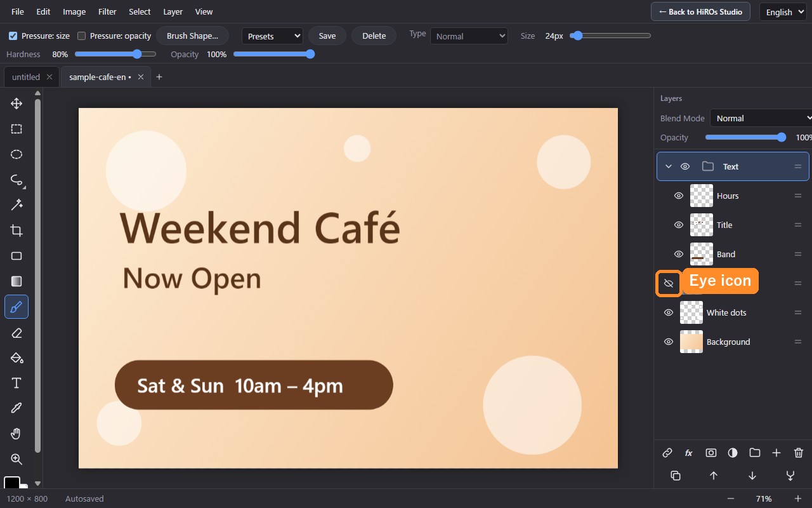Image resolution: width=812 pixels, height=508 pixels.
Task: Hide the Hours layer
Action: [678, 196]
